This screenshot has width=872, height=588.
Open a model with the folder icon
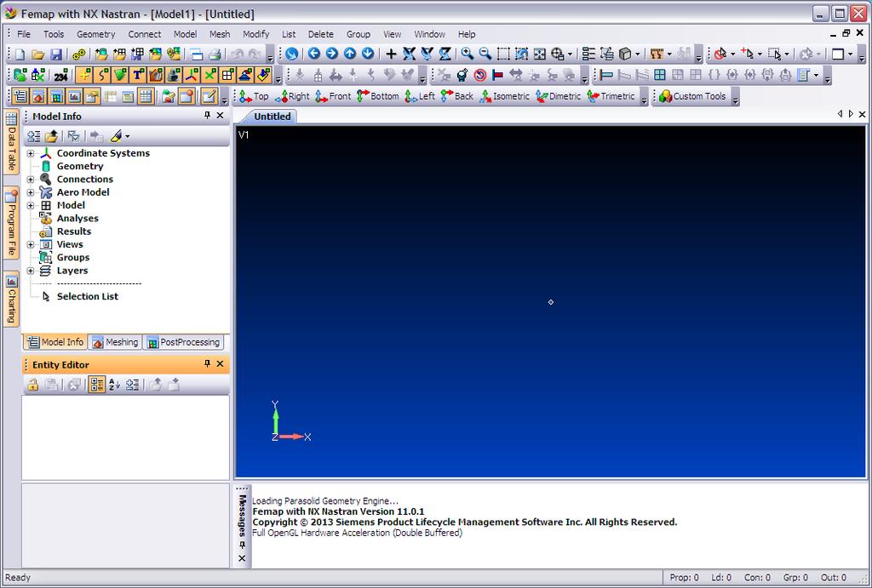pyautogui.click(x=37, y=54)
